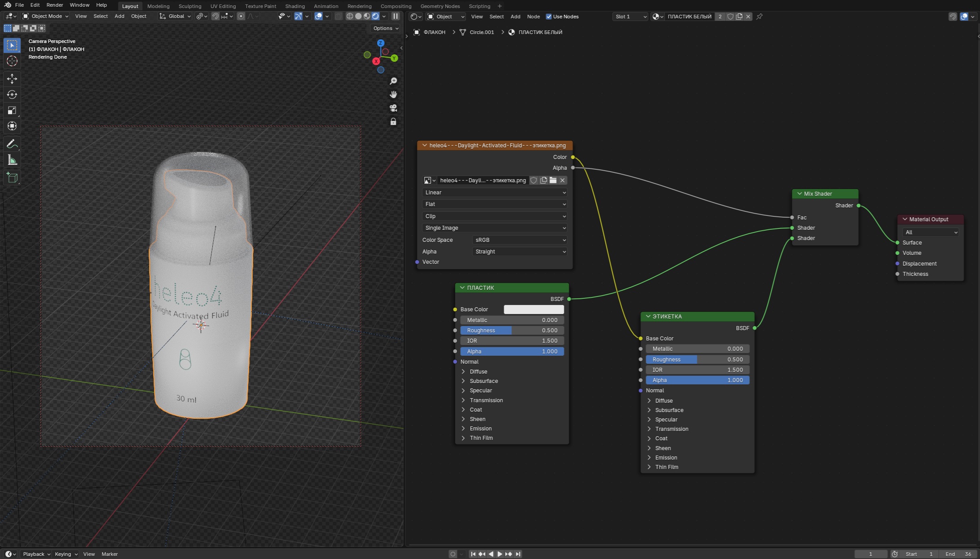The image size is (980, 559).
Task: Toggle proportional editing in viewport header
Action: point(241,16)
